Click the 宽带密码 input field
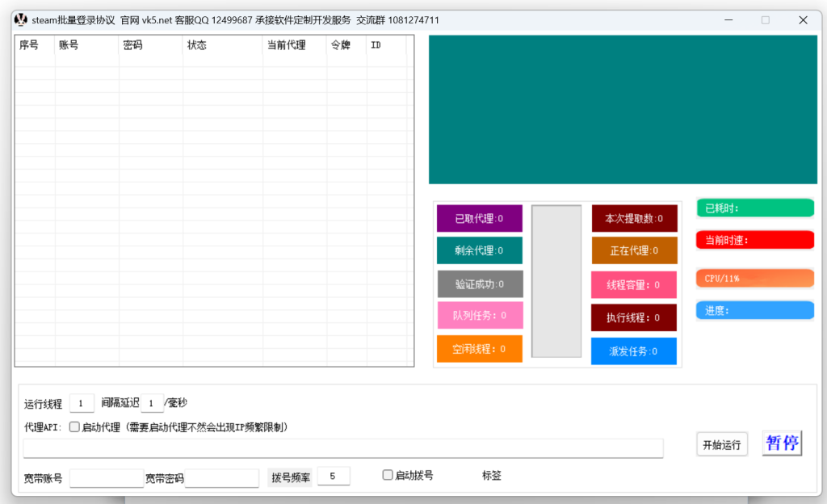This screenshot has width=827, height=504. [x=221, y=478]
